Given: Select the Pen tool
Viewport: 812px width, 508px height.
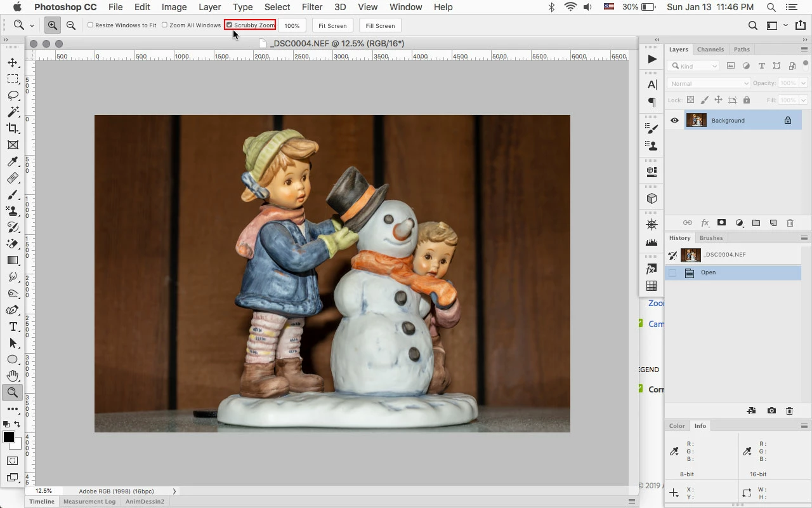Looking at the screenshot, I should point(13,310).
